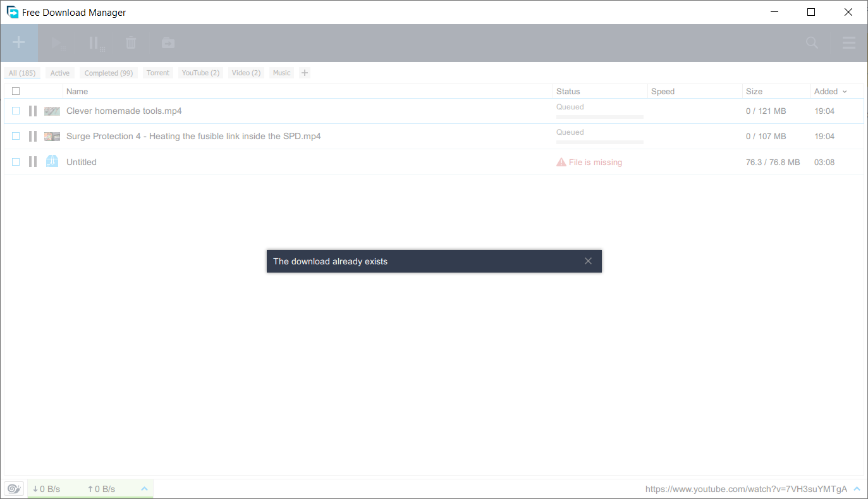Viewport: 868px width, 499px height.
Task: Click the pause icon for Untitled download
Action: pos(33,162)
